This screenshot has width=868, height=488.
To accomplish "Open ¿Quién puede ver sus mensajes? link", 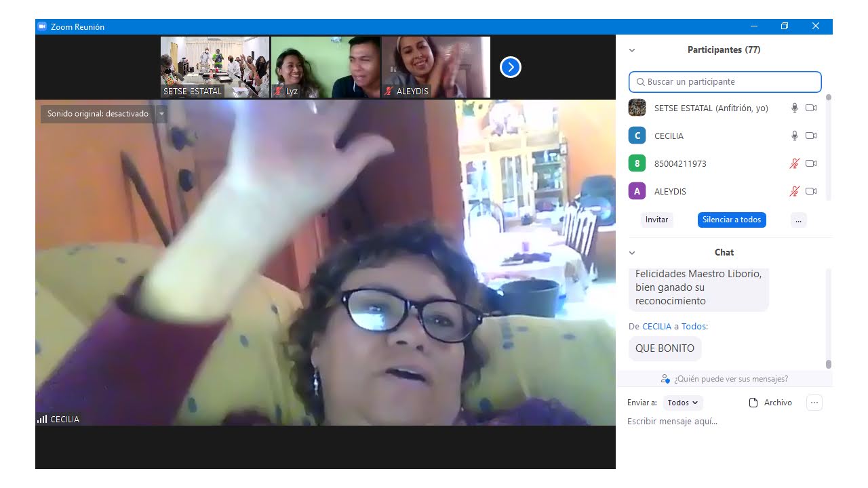I will coord(731,379).
